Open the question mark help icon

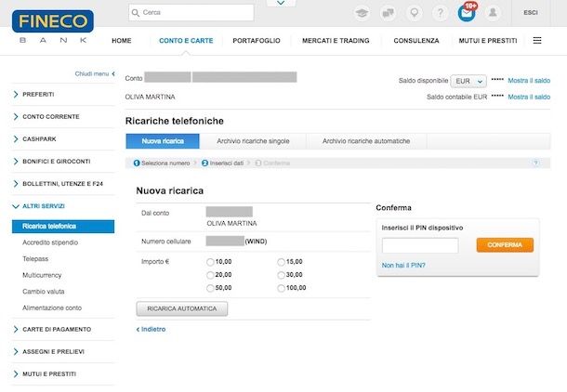(440, 13)
